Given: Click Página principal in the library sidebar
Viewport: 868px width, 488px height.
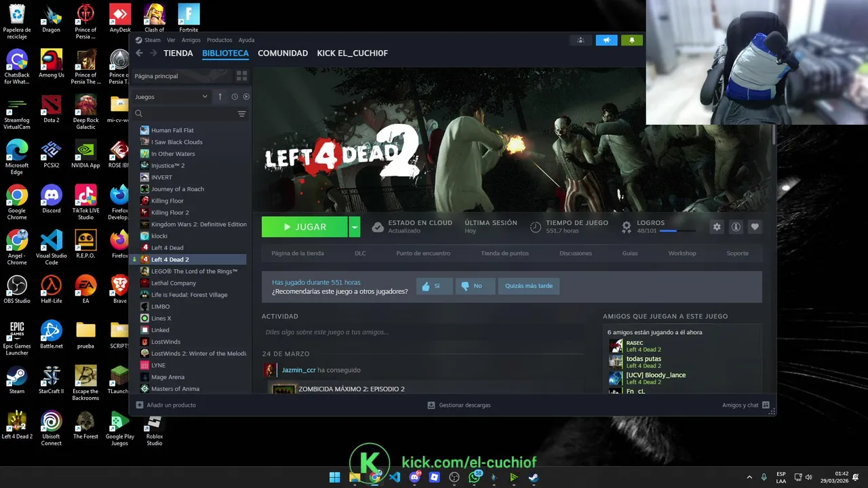Looking at the screenshot, I should pos(157,76).
